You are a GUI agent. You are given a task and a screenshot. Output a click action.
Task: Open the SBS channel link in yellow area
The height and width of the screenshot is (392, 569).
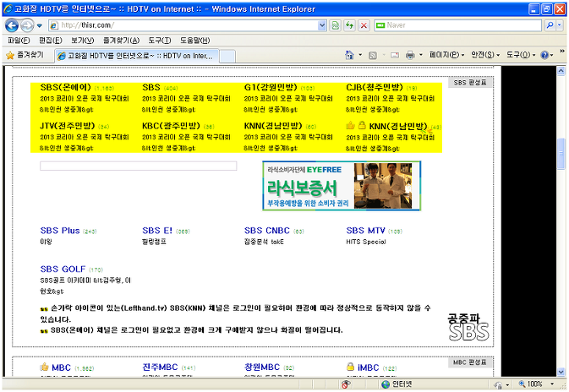[x=151, y=87]
